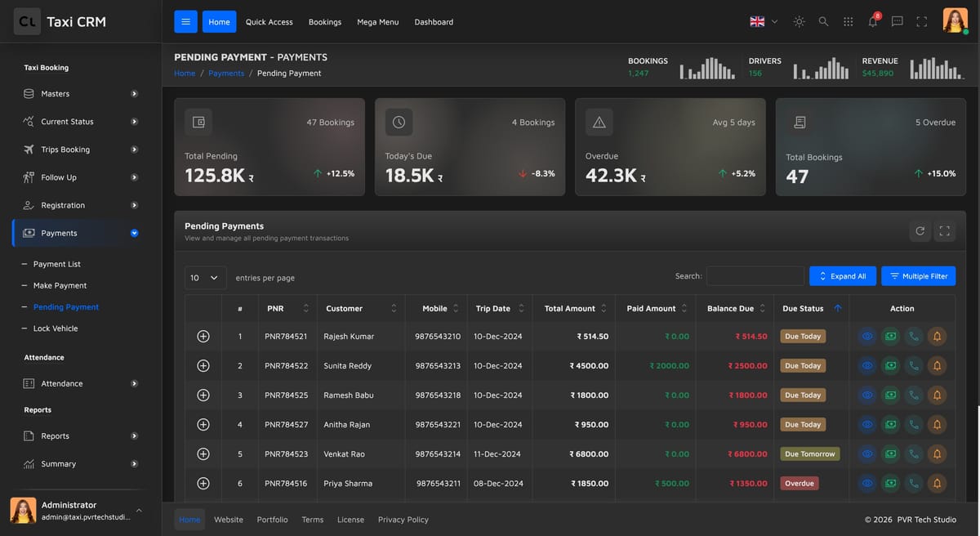Toggle the sidebar hamburger menu button
980x536 pixels.
coord(185,21)
